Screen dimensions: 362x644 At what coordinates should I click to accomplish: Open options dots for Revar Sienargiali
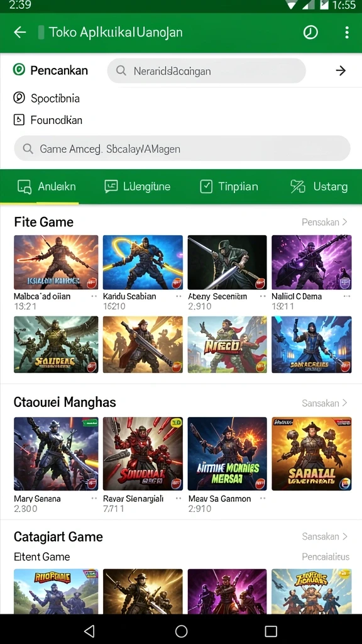(178, 498)
